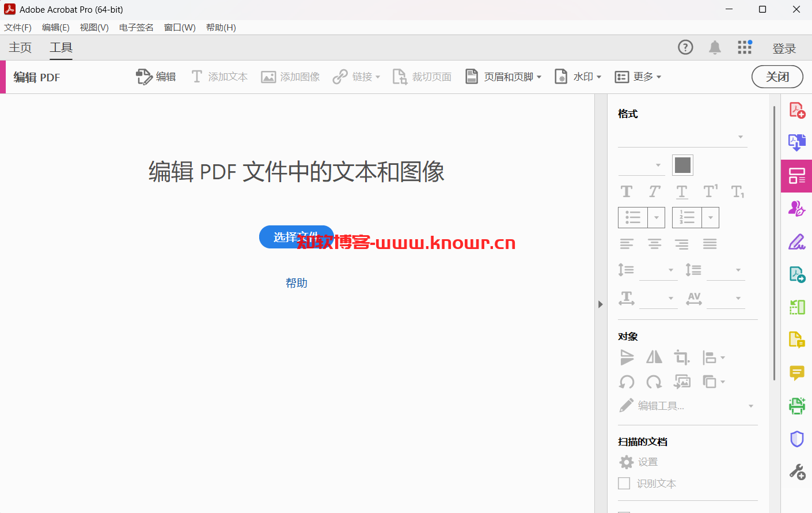Screen dimensions: 812x513
Task: Switch to the Tools (工具) tab
Action: click(x=61, y=47)
